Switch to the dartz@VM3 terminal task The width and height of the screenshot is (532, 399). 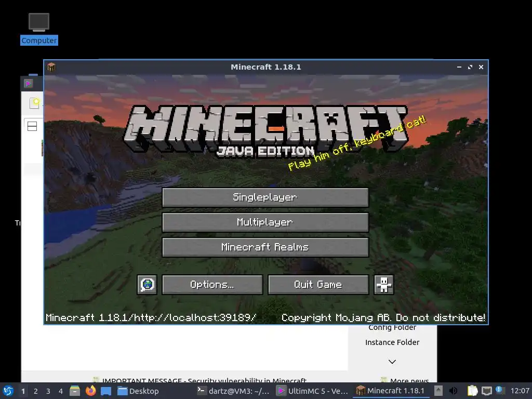233,391
